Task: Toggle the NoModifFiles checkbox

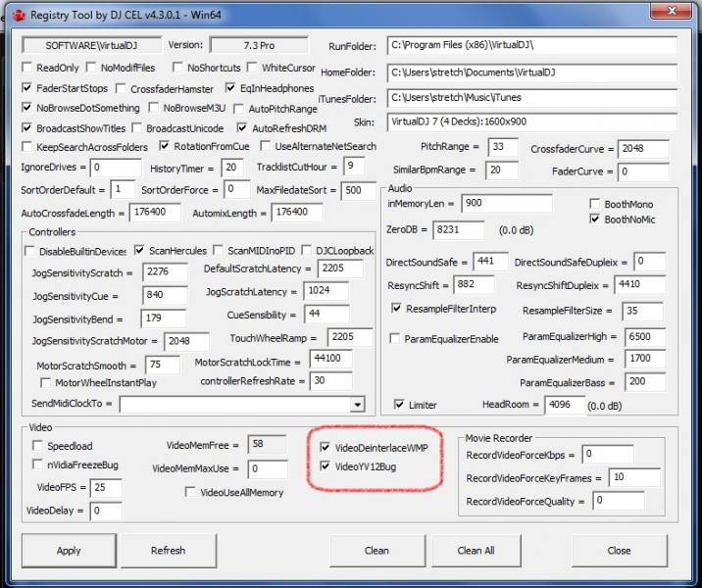Action: pos(91,68)
